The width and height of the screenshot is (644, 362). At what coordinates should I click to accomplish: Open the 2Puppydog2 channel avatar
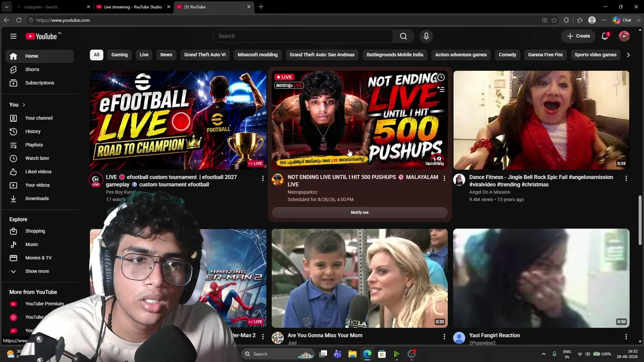[x=459, y=337]
